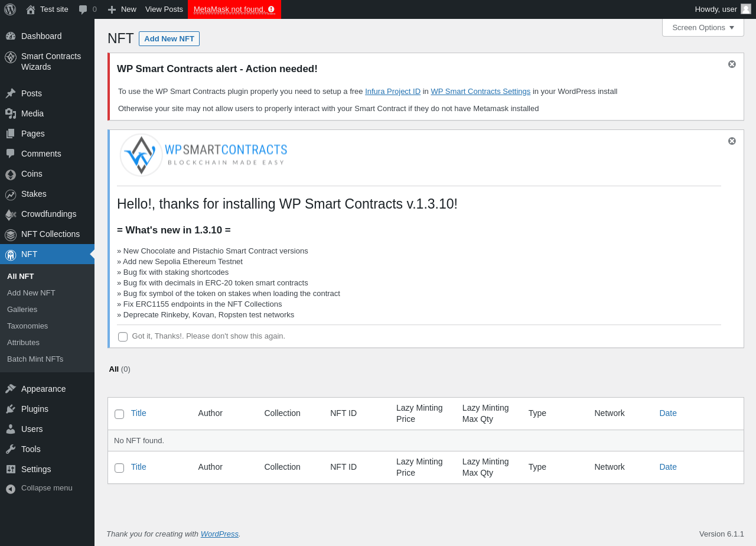Screen dimensions: 756x546
Task: Click the Users person icon
Action: click(x=11, y=429)
